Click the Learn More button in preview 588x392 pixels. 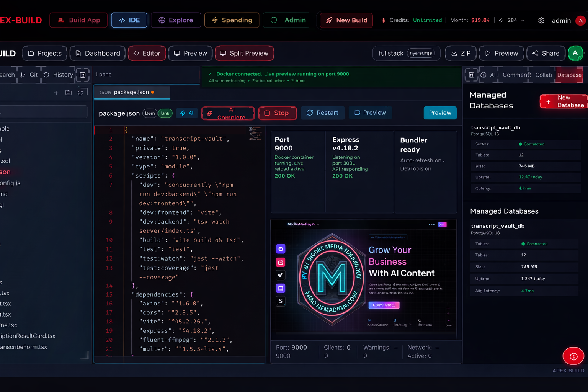384,305
